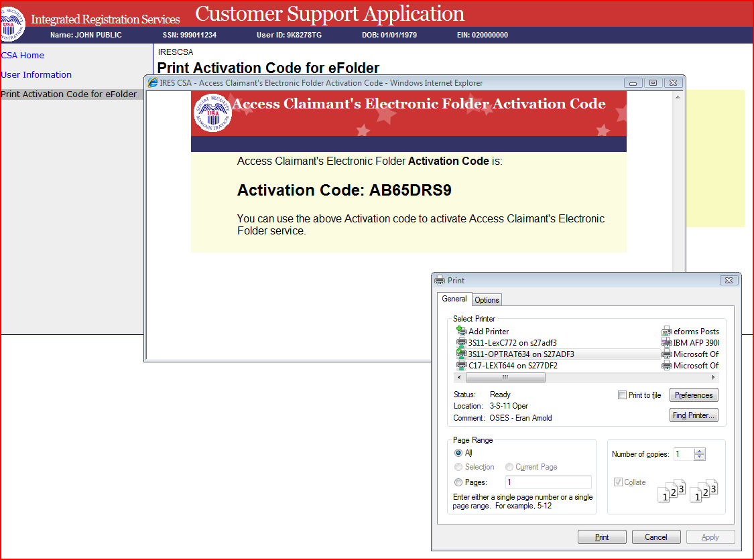
Task: Select the default 3S11-OPTRAT634 printer icon
Action: coord(461,354)
